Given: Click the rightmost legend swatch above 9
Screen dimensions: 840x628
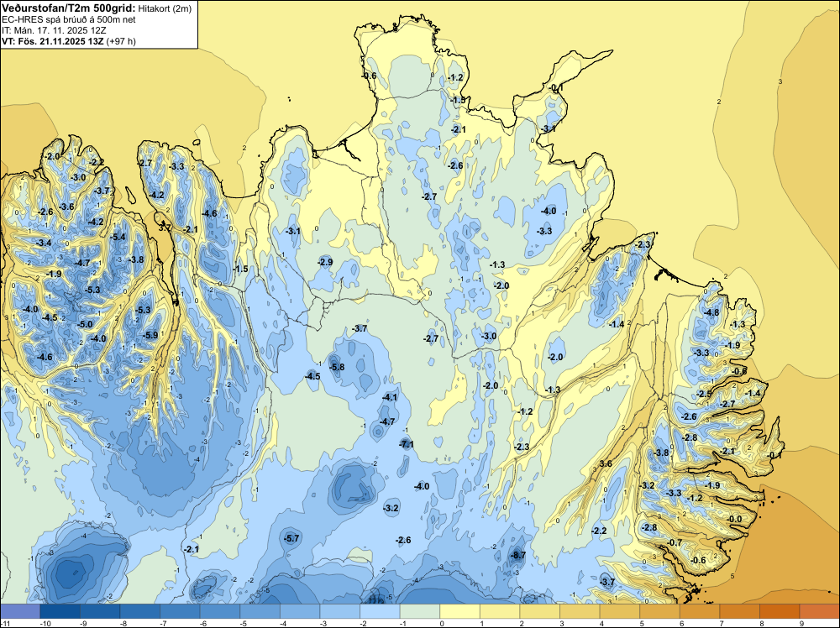Looking at the screenshot, I should (820, 611).
